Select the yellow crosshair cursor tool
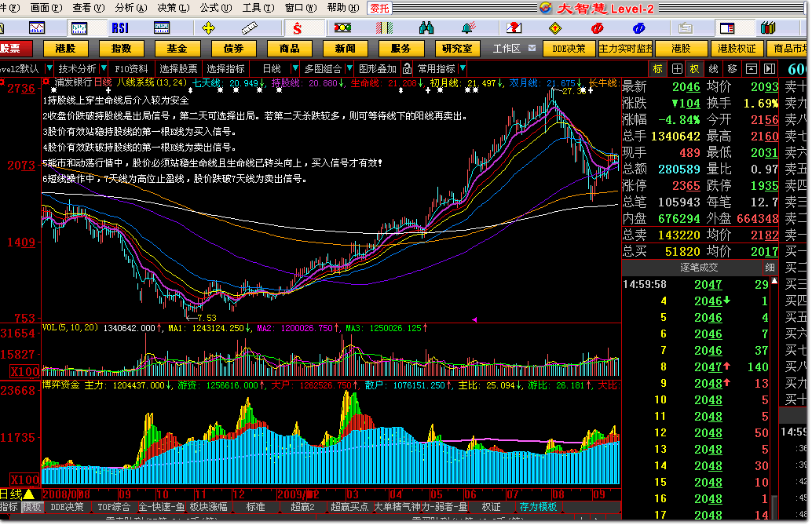The height and width of the screenshot is (525, 812). (208, 28)
